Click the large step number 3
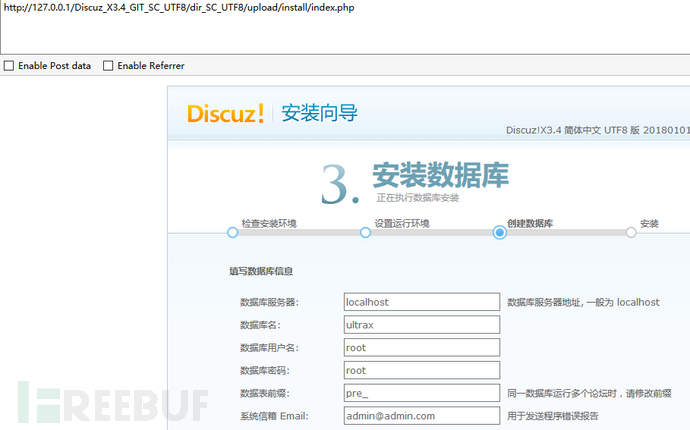The height and width of the screenshot is (430, 690). click(340, 185)
